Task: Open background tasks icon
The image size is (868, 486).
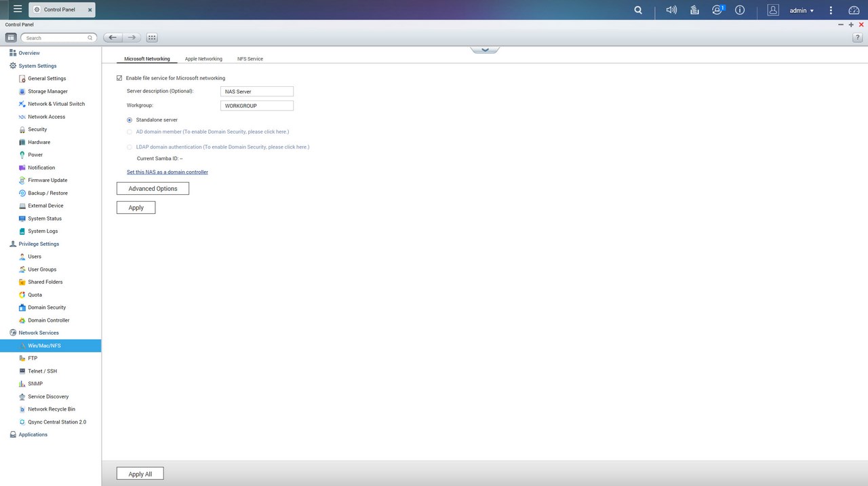Action: coord(694,10)
